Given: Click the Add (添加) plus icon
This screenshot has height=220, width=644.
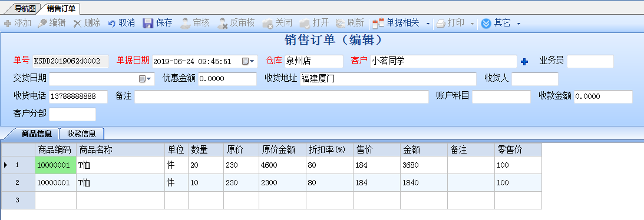Looking at the screenshot, I should (8, 24).
